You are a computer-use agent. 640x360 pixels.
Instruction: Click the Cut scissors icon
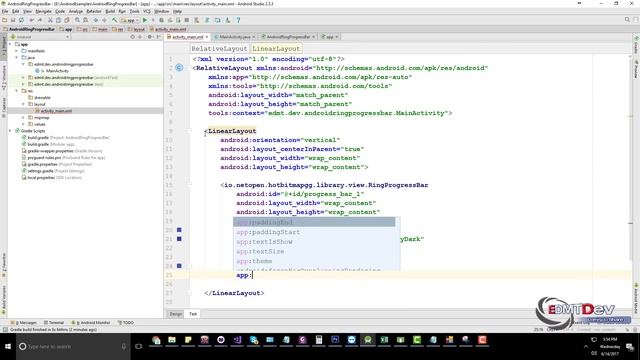pyautogui.click(x=50, y=20)
